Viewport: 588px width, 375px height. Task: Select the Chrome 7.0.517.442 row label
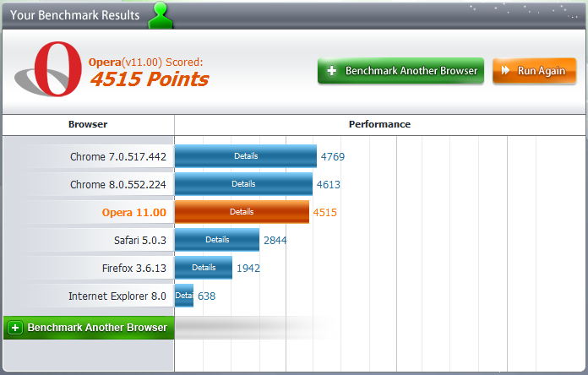(x=118, y=157)
